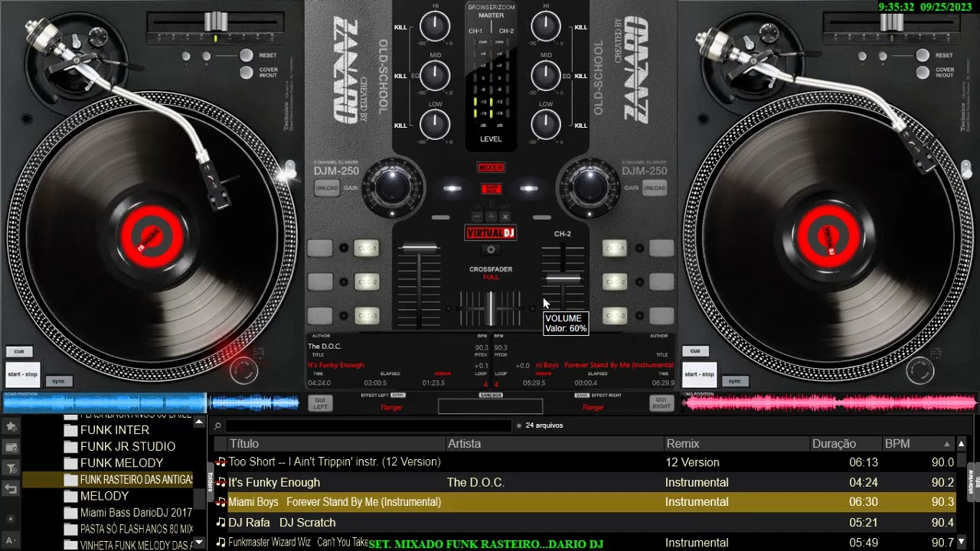Open settings gear below VirtualDJ logo
Image resolution: width=980 pixels, height=551 pixels.
coord(491,249)
